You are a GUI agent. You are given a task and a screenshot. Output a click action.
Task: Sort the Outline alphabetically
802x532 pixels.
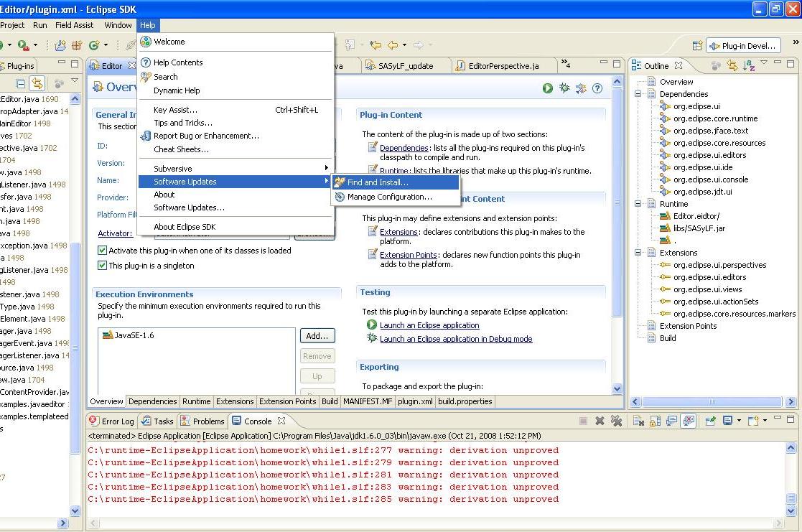748,65
